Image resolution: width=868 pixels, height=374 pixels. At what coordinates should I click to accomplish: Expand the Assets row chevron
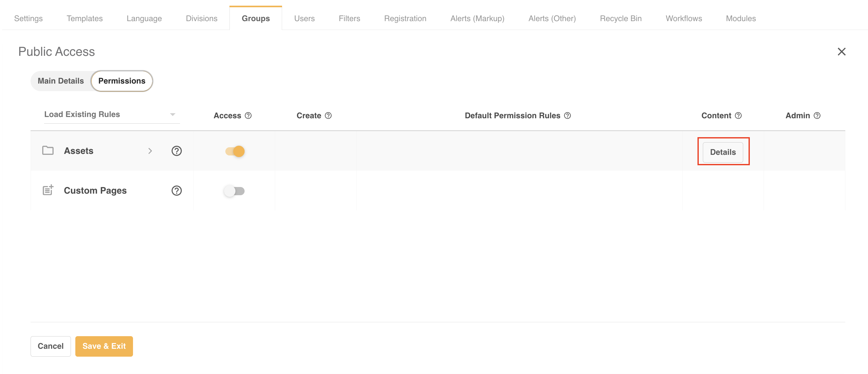pos(150,151)
